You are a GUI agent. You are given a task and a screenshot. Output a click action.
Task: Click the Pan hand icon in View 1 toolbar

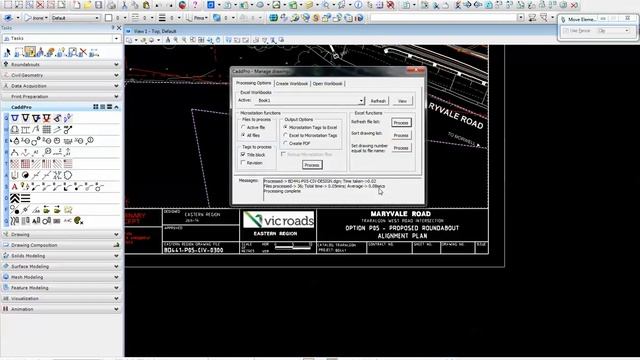(218, 40)
